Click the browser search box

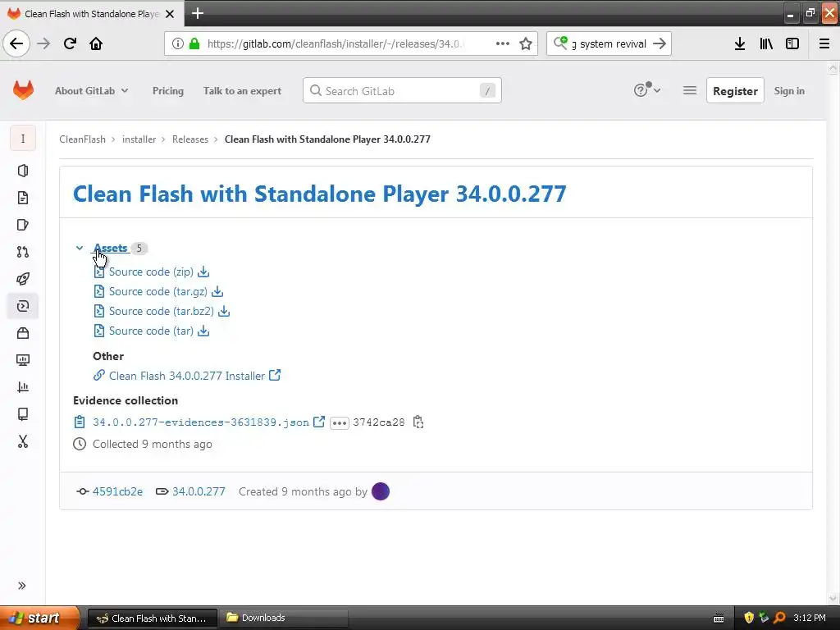pos(608,44)
